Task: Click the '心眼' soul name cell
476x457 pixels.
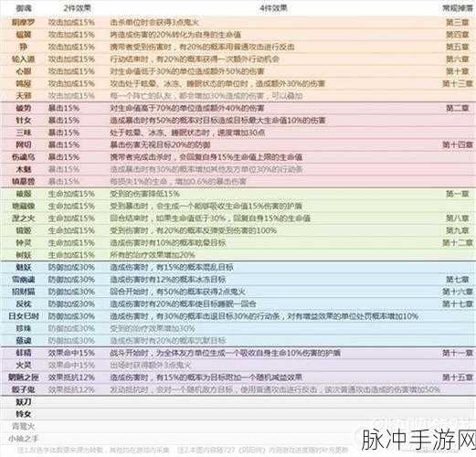Action: 24,71
